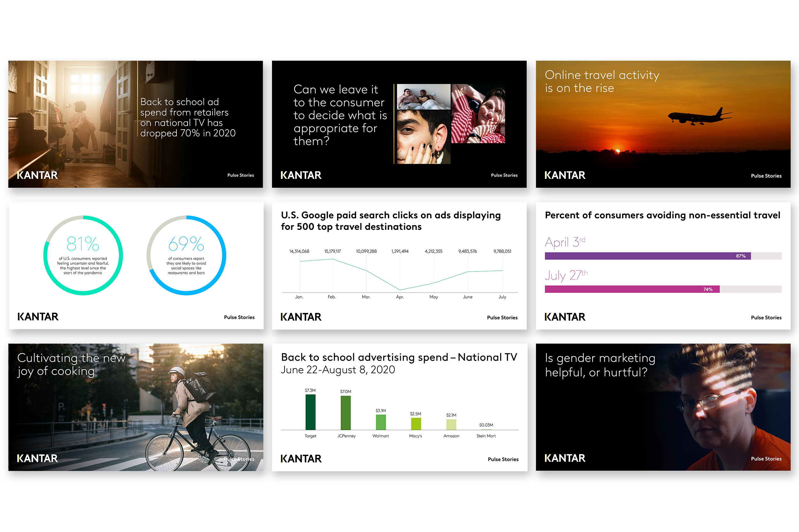Click the 69% blue donut chart
The image size is (799, 532).
click(x=186, y=255)
